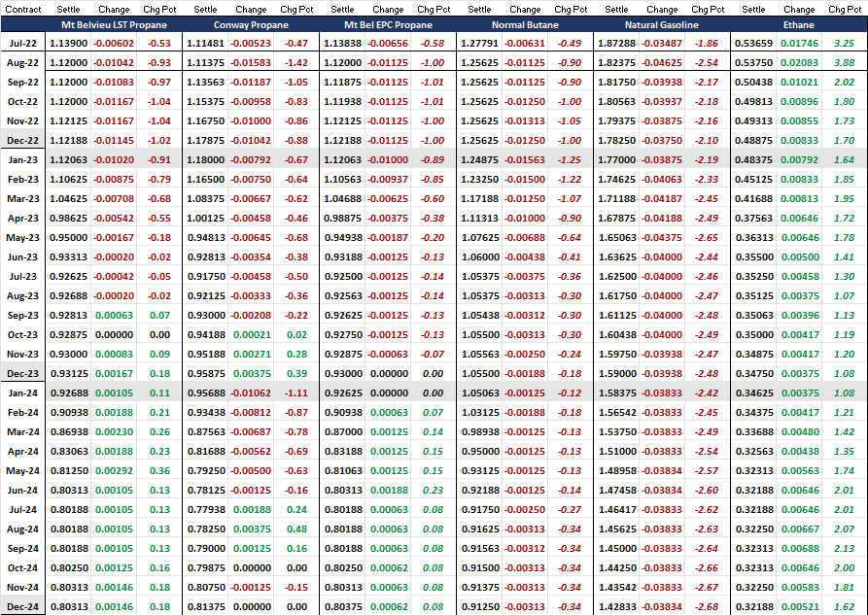The height and width of the screenshot is (615, 868).
Task: Select Ethane Jan-23 settle 0.48375
Action: [x=753, y=160]
